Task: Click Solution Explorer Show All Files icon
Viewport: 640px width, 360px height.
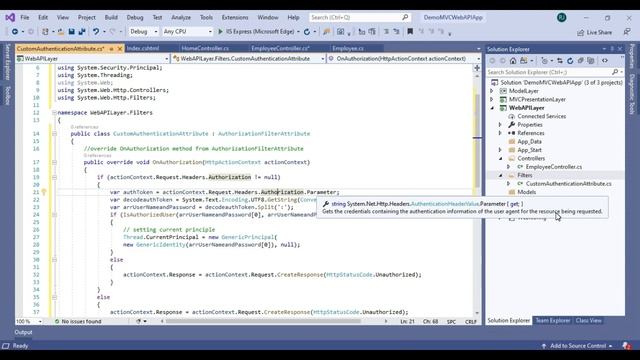Action: (x=591, y=60)
